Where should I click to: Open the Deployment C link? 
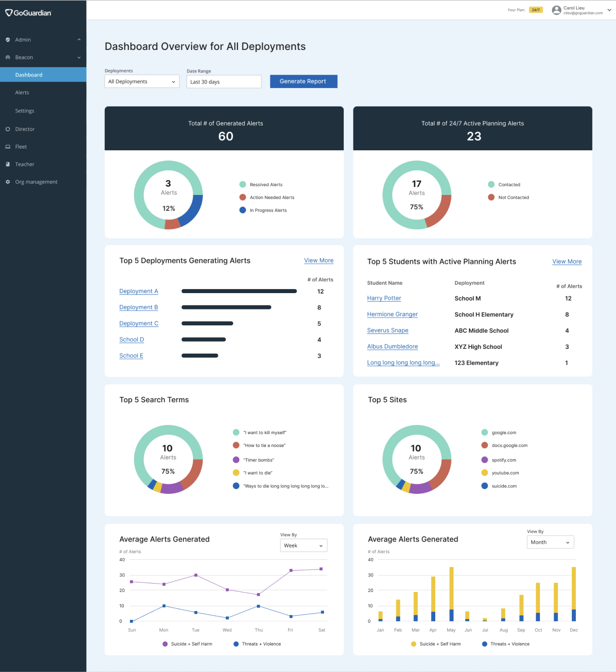click(139, 324)
